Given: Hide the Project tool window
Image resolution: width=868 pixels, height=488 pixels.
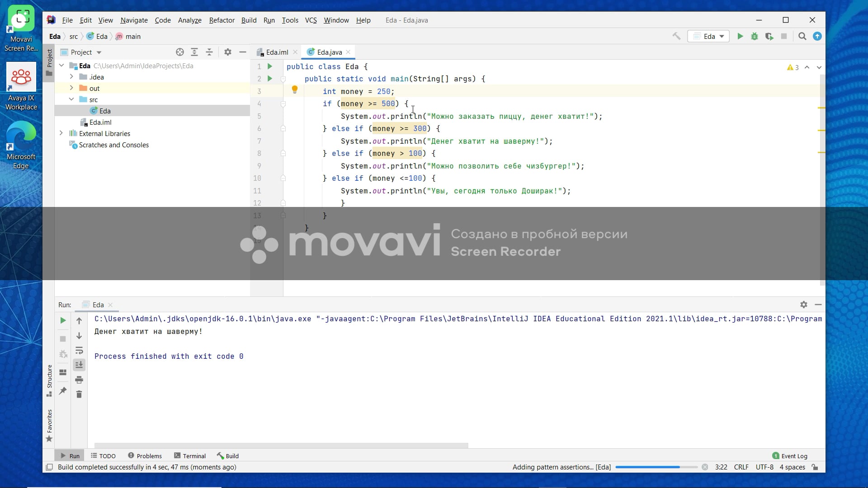Looking at the screenshot, I should tap(243, 52).
